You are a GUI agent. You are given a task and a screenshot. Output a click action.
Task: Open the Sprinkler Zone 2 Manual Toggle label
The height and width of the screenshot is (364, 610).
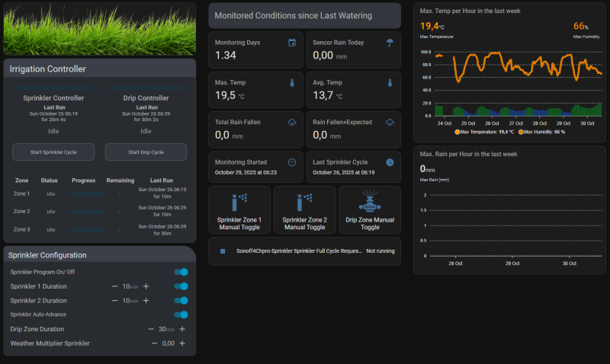pyautogui.click(x=304, y=223)
